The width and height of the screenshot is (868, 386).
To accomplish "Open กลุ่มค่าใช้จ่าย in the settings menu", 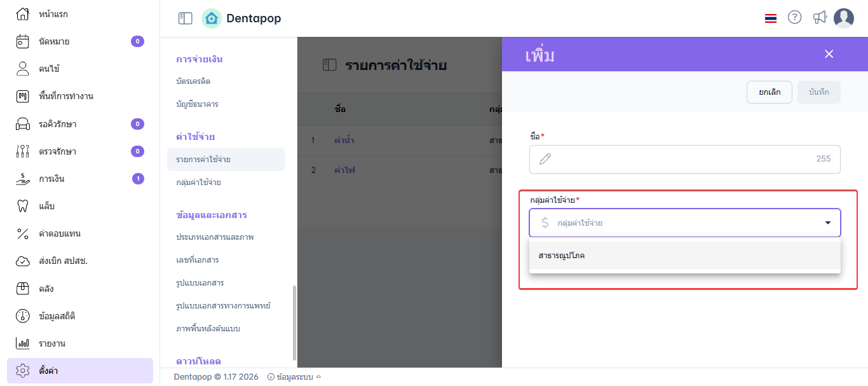I will (x=199, y=183).
